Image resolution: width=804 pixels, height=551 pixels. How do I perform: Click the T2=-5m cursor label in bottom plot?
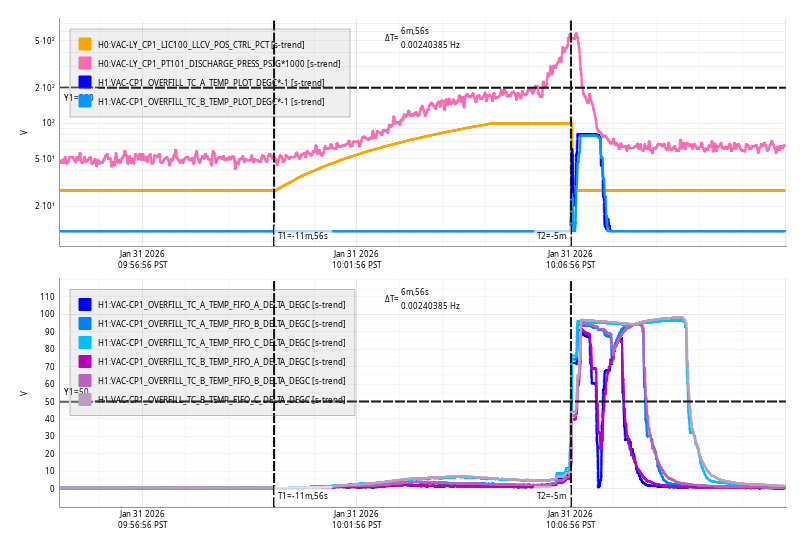pos(551,495)
